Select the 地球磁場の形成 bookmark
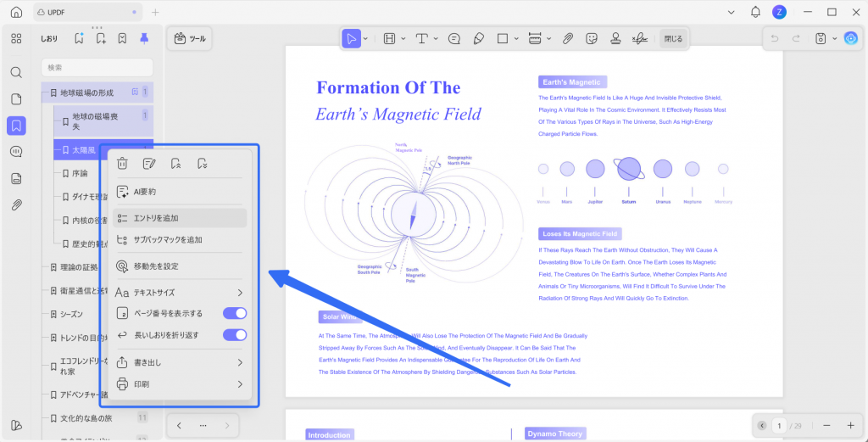 [x=97, y=92]
